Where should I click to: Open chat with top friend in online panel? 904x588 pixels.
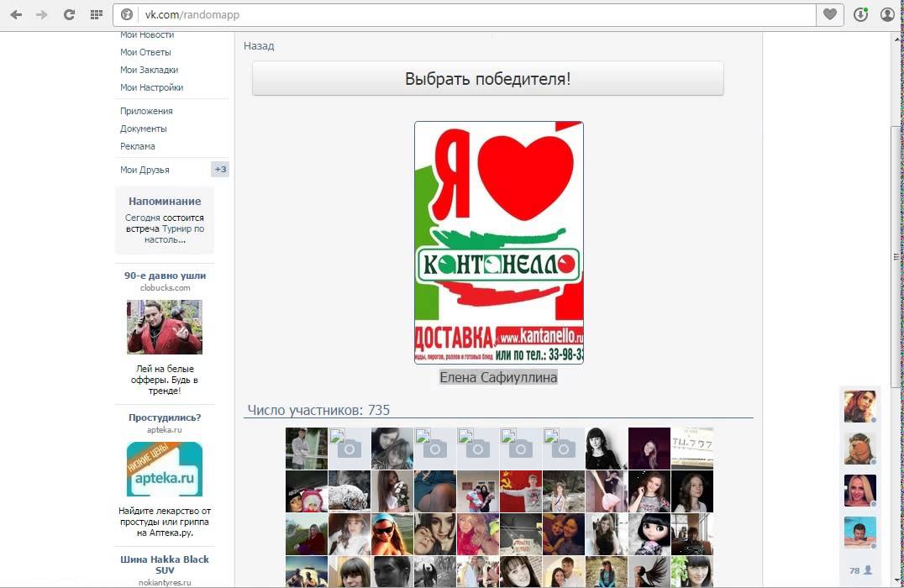(x=859, y=406)
